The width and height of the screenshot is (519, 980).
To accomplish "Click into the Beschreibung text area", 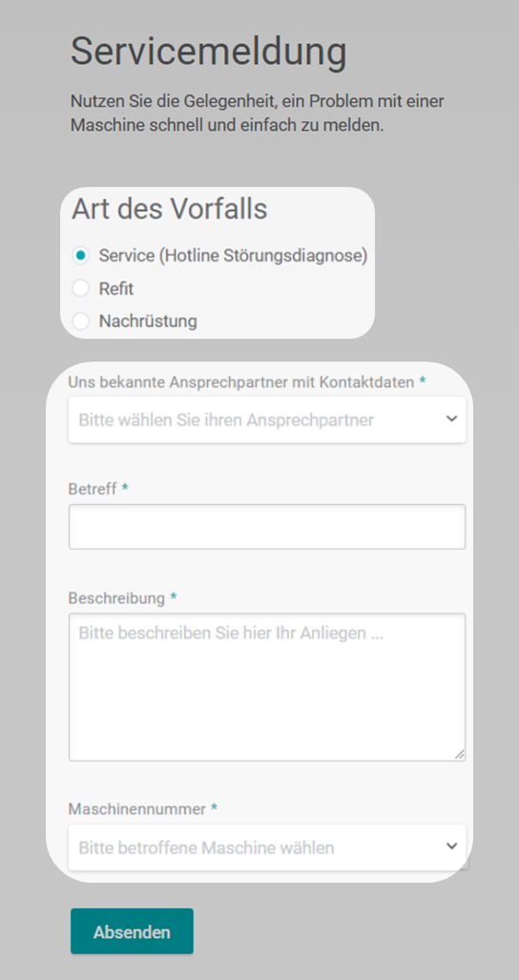I will tap(267, 687).
